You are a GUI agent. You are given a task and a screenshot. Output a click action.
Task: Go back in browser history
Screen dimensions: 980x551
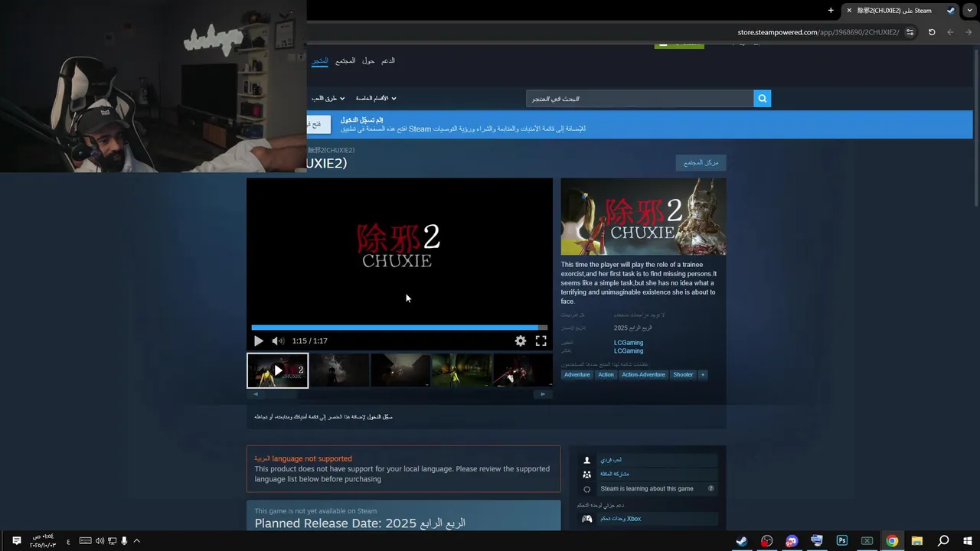pos(969,32)
